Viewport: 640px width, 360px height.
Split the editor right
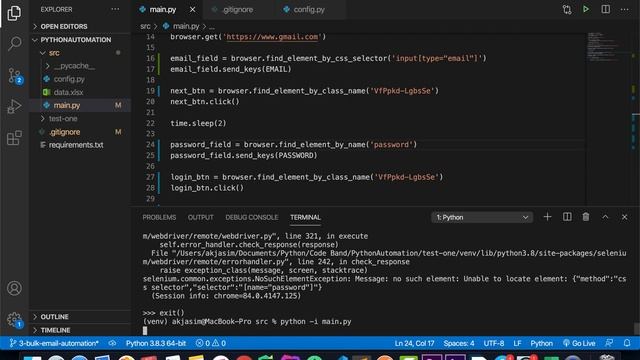(605, 9)
